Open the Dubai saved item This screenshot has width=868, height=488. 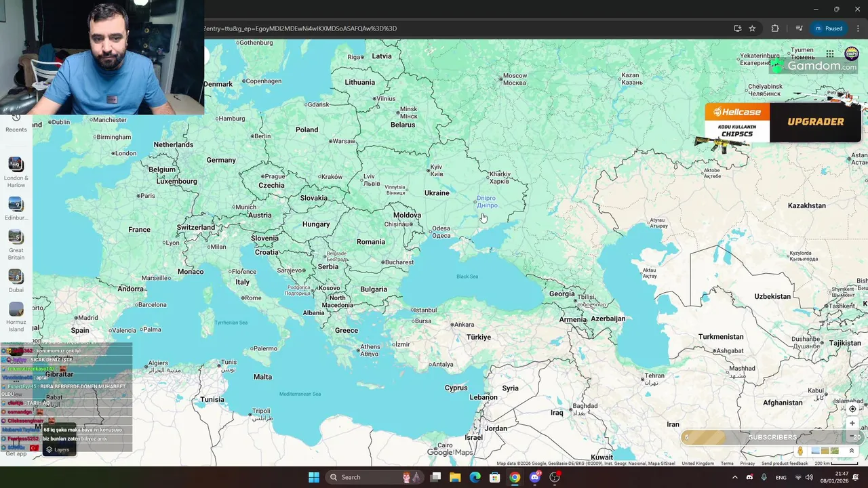[x=16, y=281]
